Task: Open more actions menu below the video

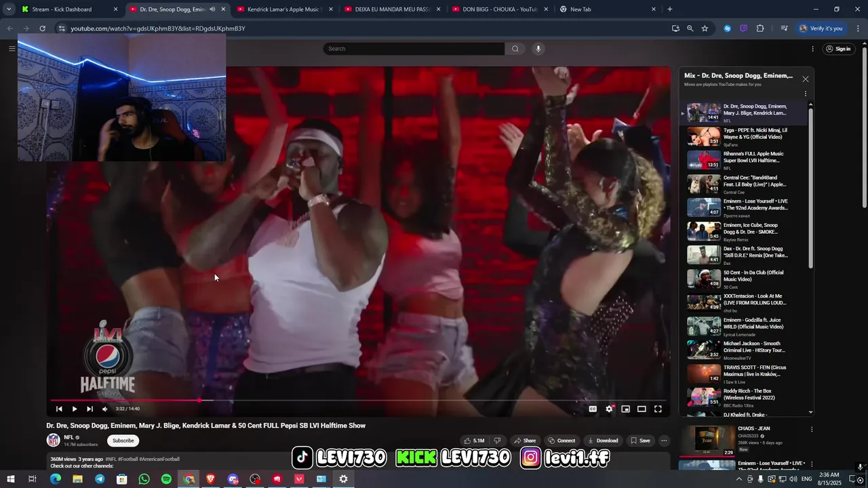Action: [x=664, y=441]
